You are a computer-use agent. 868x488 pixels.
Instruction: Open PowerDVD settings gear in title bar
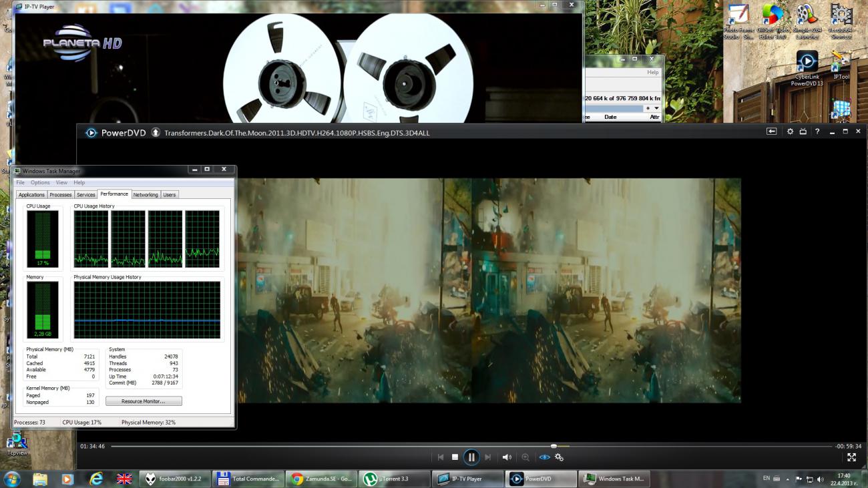(x=790, y=132)
